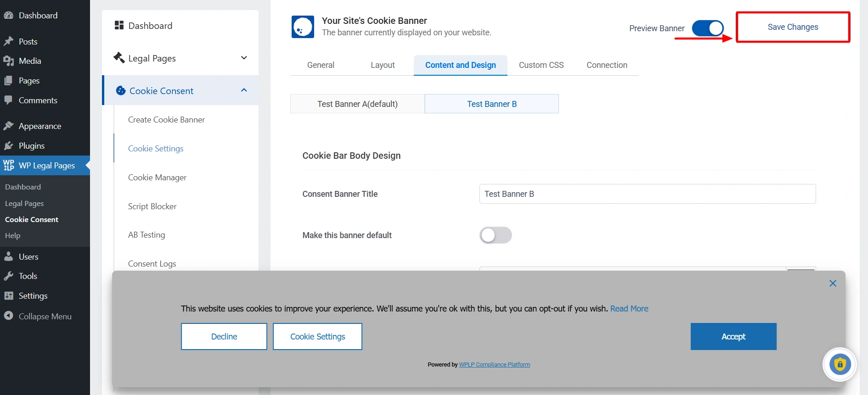Image resolution: width=868 pixels, height=395 pixels.
Task: Select the Test Banner A(default) tab
Action: [x=357, y=104]
